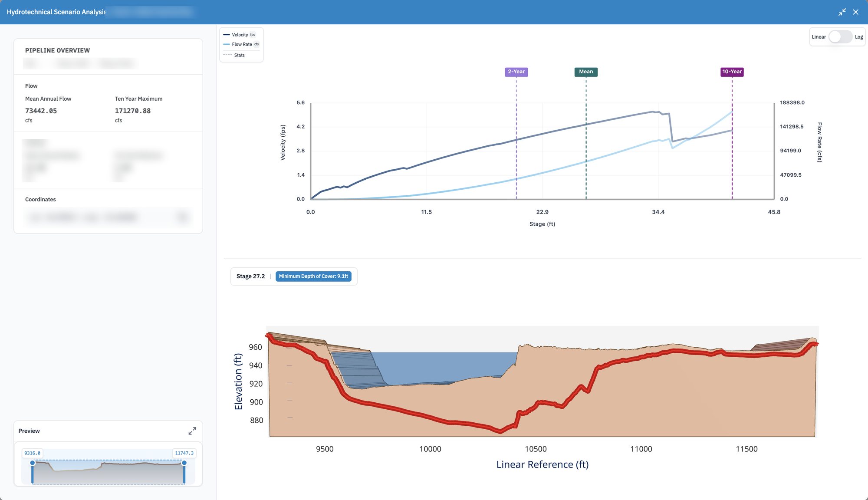Click the cross-section preview thumbnail
868x500 pixels.
coord(108,467)
